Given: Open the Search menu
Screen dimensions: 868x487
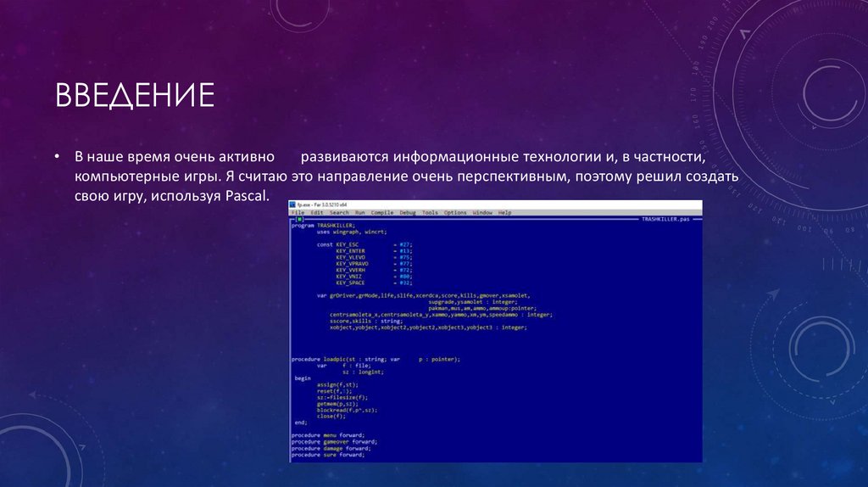Looking at the screenshot, I should pyautogui.click(x=339, y=212).
